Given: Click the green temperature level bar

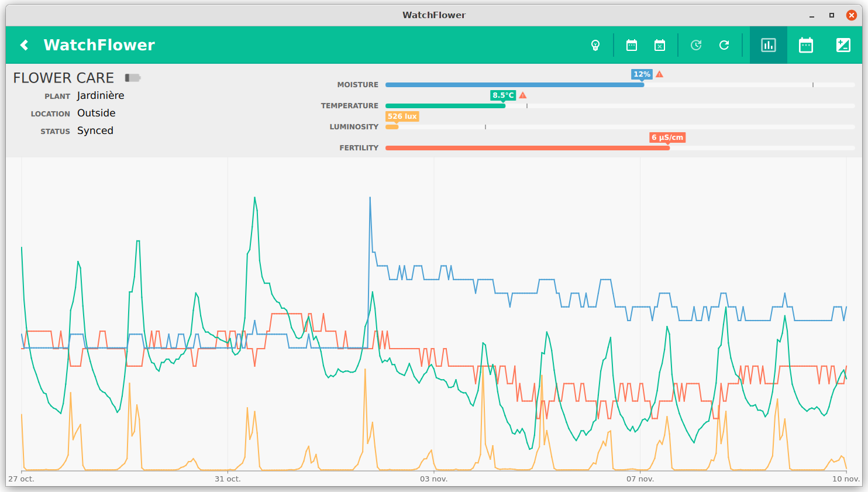Looking at the screenshot, I should pos(445,106).
